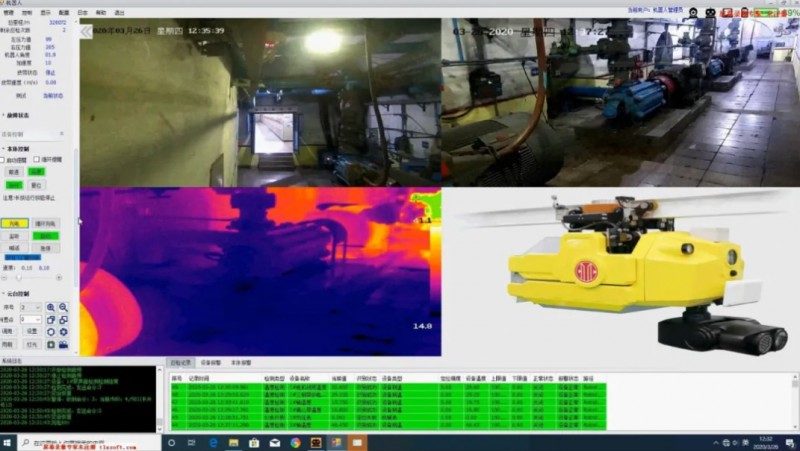Switch to the 本体报警 tab
This screenshot has width=800, height=451.
pyautogui.click(x=241, y=363)
